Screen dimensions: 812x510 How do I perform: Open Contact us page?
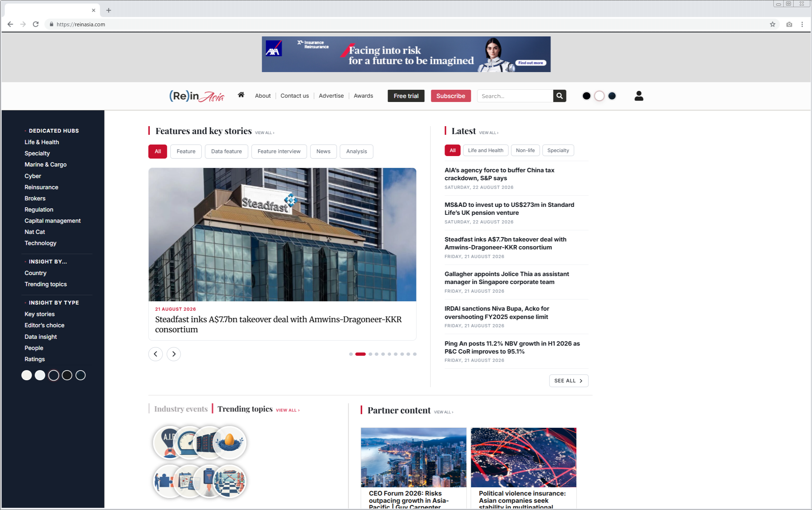tap(295, 96)
